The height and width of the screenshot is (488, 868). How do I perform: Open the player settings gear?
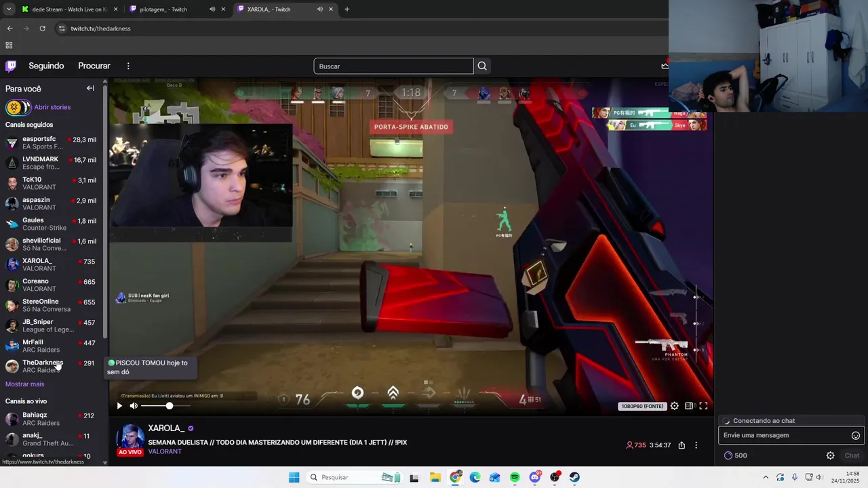click(x=674, y=406)
